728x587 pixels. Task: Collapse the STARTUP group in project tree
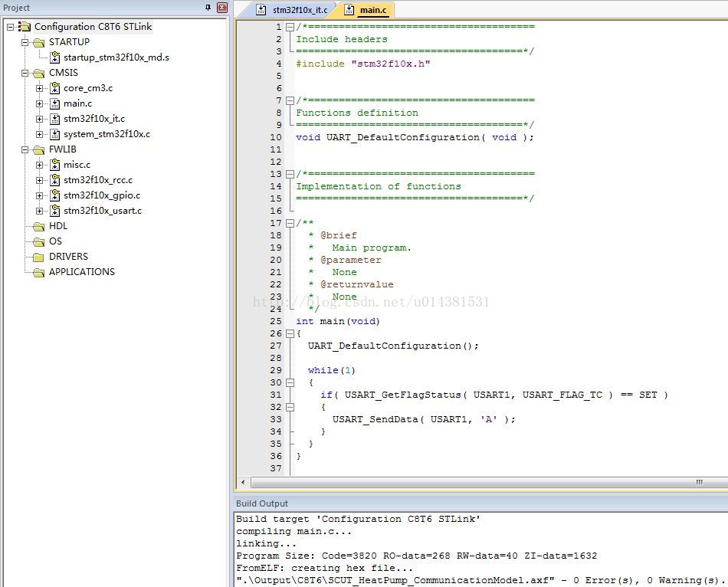pos(25,42)
